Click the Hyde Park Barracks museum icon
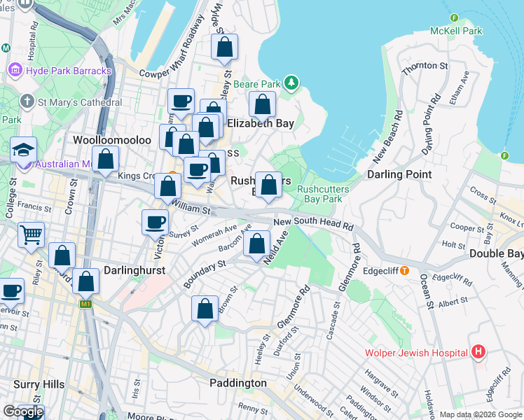524x420 pixels. tap(15, 70)
